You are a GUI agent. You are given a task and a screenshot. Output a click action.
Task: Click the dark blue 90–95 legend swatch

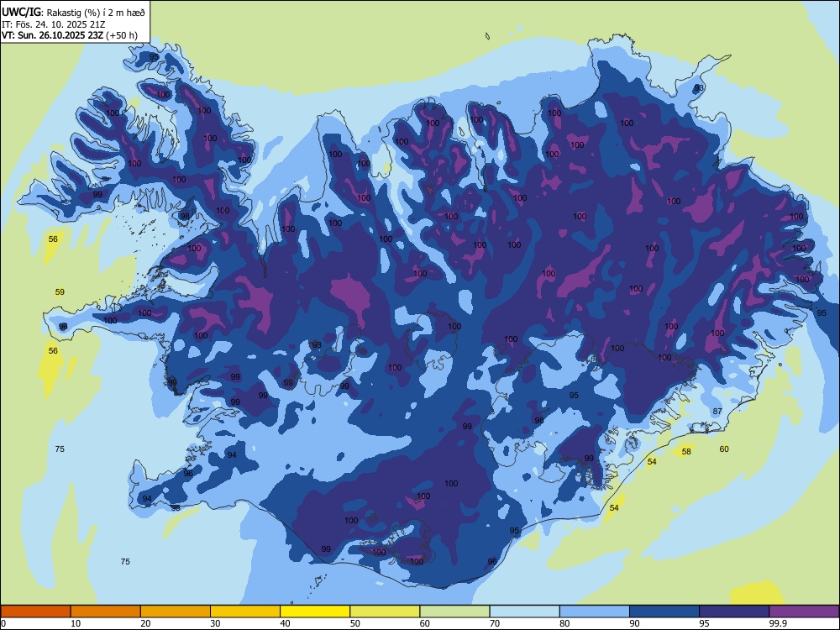coord(664,612)
